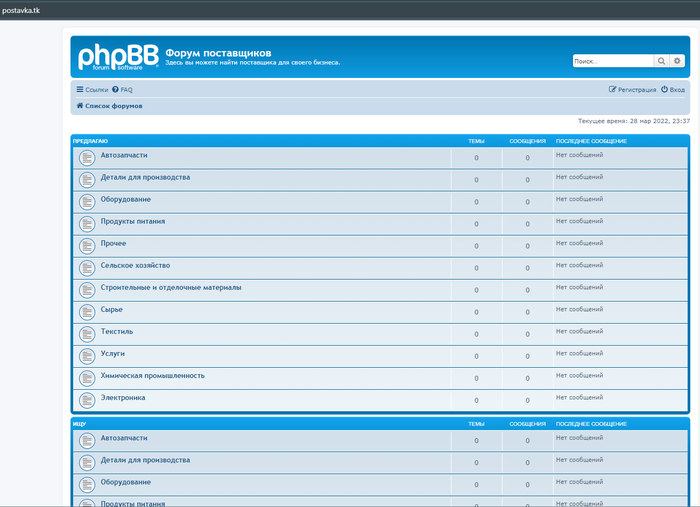This screenshot has height=507, width=700.
Task: Open the Прочее forum
Action: (x=113, y=243)
